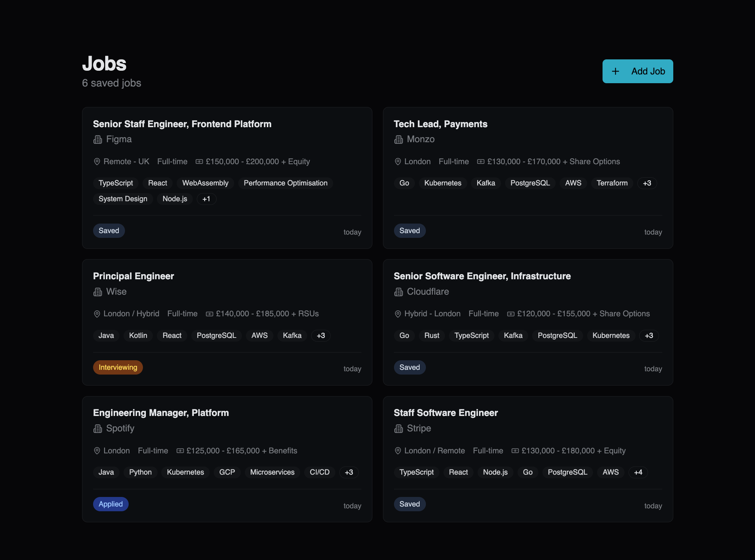
Task: Click the Wise company name
Action: 116,292
